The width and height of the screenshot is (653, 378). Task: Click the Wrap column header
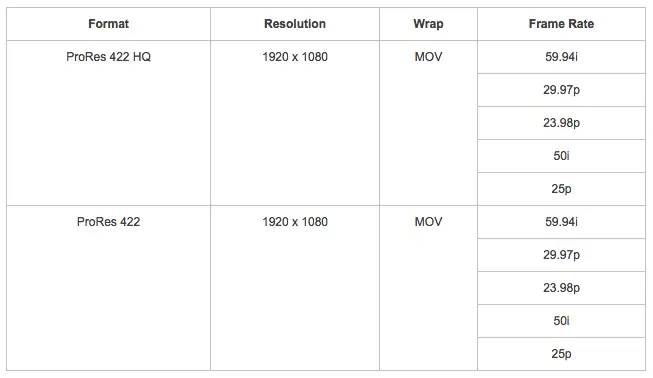[x=428, y=24]
